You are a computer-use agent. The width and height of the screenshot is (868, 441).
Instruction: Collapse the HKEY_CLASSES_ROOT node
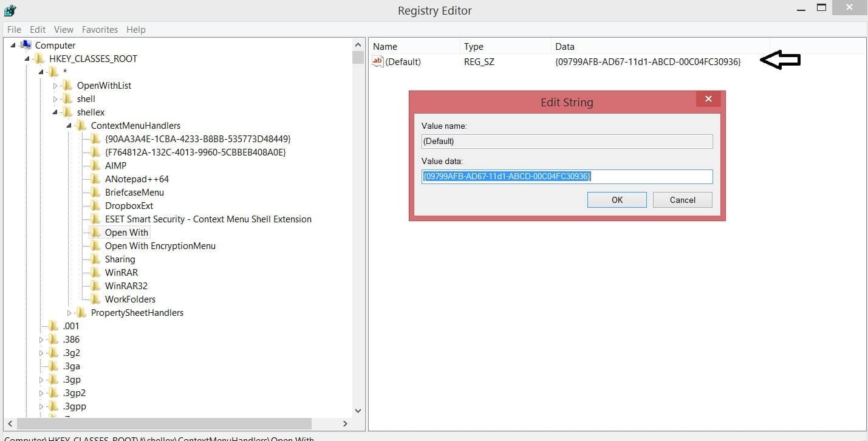(x=27, y=59)
